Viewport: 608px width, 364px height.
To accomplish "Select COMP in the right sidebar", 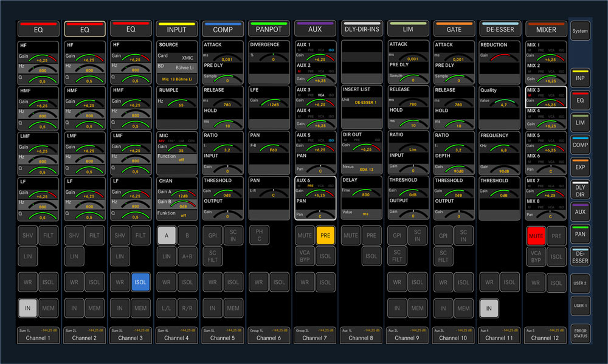I will tap(580, 145).
